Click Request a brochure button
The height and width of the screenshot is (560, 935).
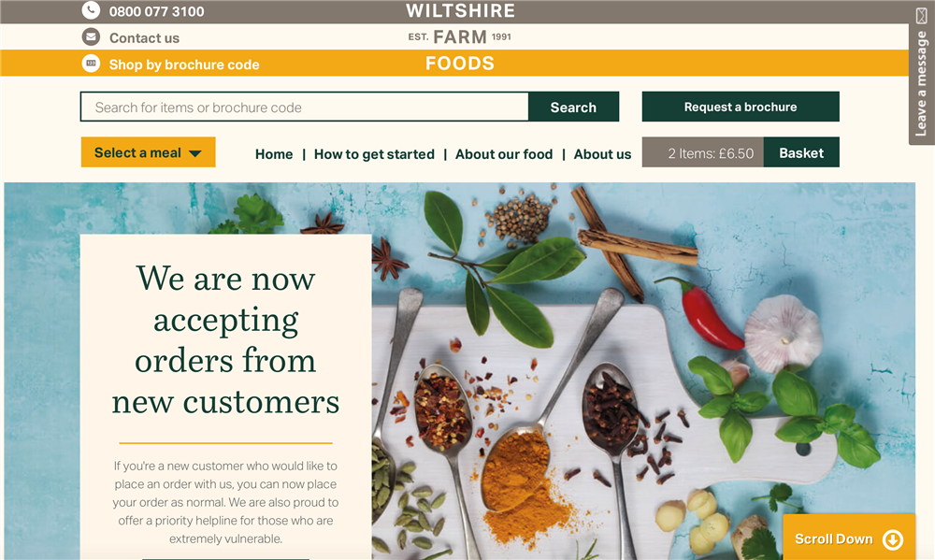pyautogui.click(x=740, y=107)
